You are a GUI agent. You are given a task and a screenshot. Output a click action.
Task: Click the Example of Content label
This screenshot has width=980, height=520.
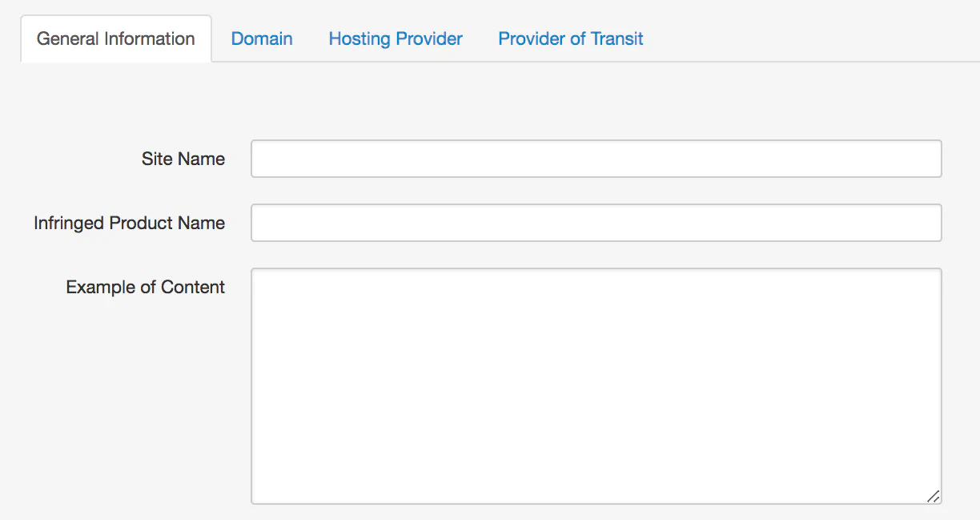point(145,286)
